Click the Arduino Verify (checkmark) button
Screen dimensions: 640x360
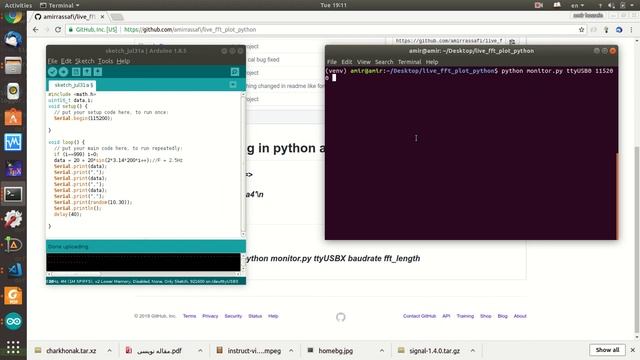pos(52,72)
